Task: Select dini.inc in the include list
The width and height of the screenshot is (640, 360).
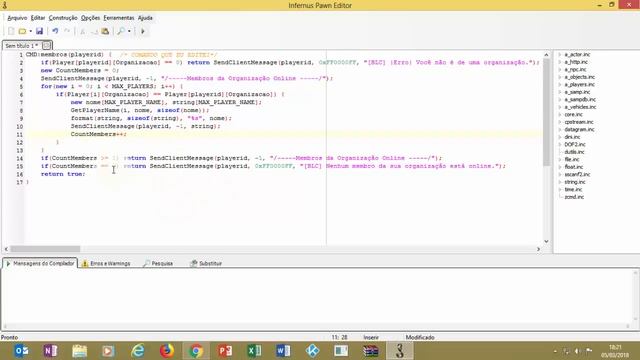Action: [x=572, y=137]
